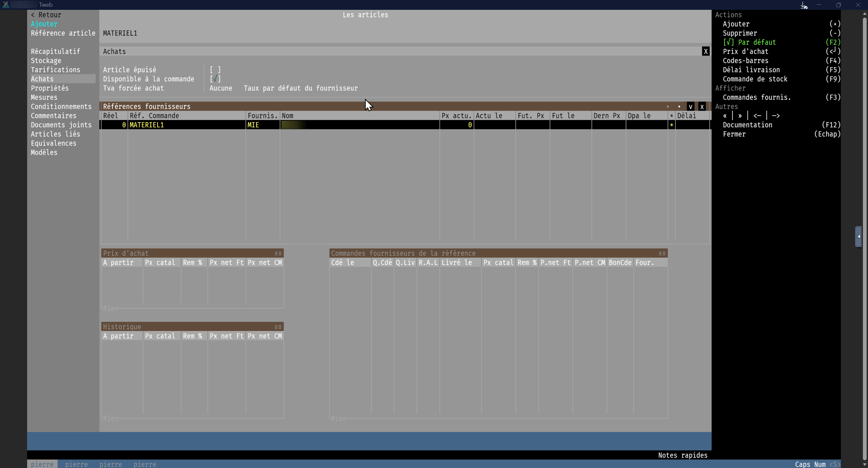Click the <— left arrow under Autres

coord(757,116)
